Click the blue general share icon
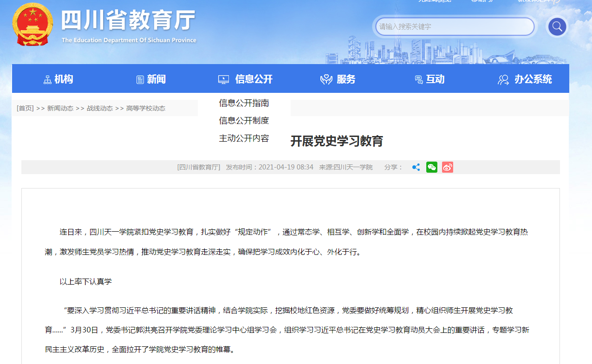This screenshot has height=364, width=592. pyautogui.click(x=416, y=167)
